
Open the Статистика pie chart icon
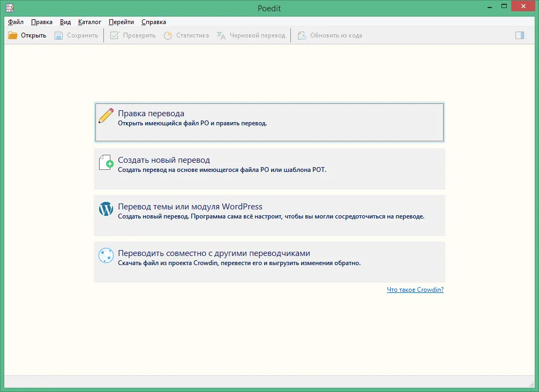click(x=168, y=35)
